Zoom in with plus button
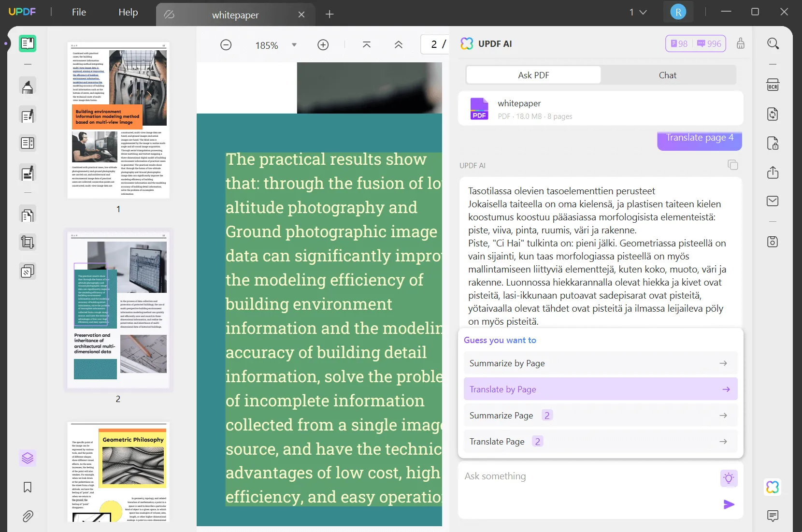This screenshot has width=802, height=532. [323, 45]
